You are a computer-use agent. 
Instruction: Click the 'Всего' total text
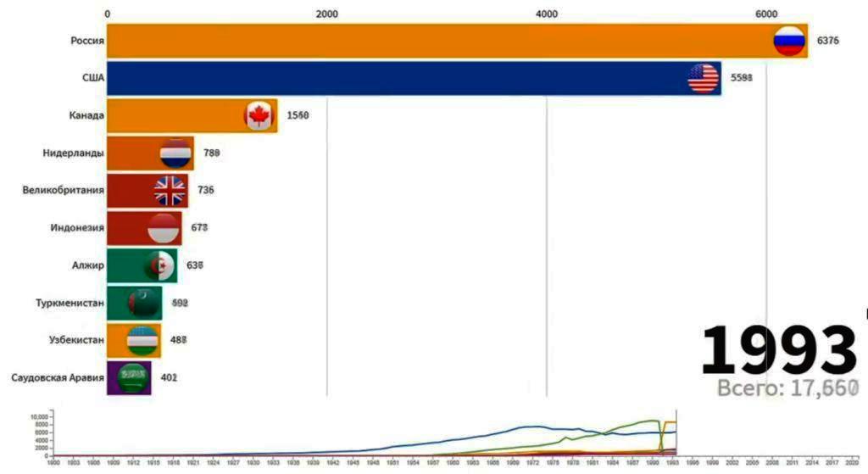787,388
